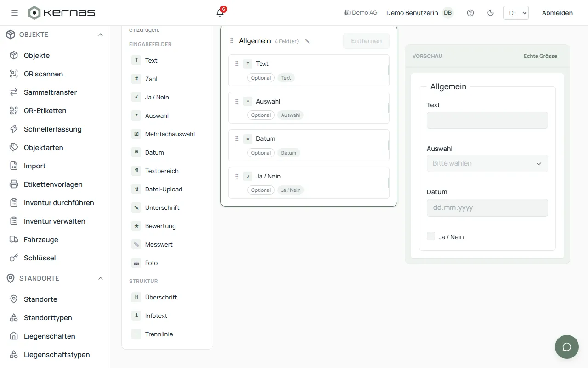The image size is (588, 368).
Task: Open Etikettenvorlagen in sidebar
Action: point(55,184)
